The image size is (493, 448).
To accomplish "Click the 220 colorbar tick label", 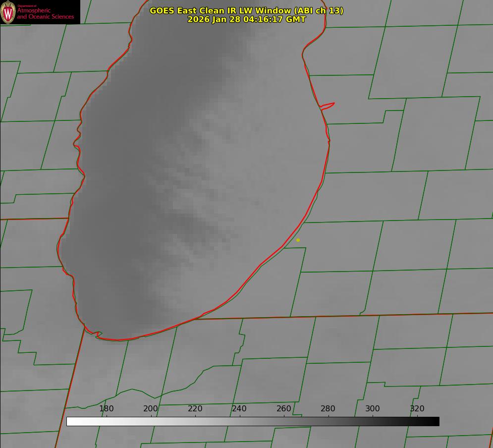I will 195,409.
